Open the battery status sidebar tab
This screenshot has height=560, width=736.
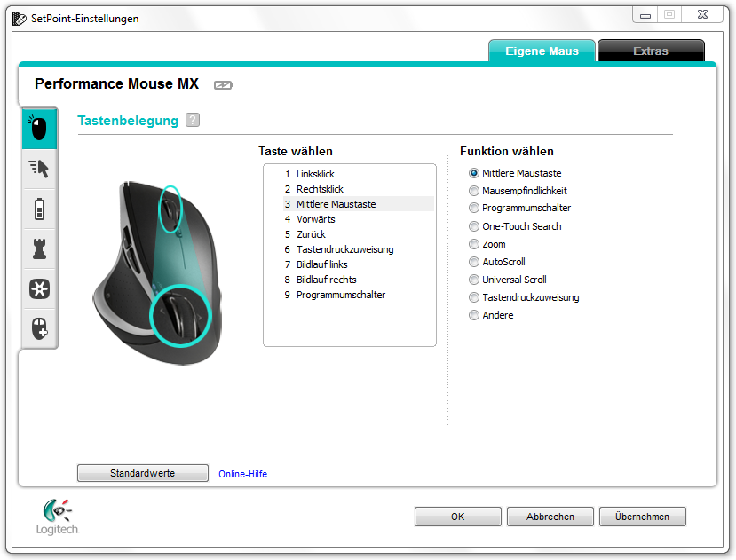click(39, 209)
